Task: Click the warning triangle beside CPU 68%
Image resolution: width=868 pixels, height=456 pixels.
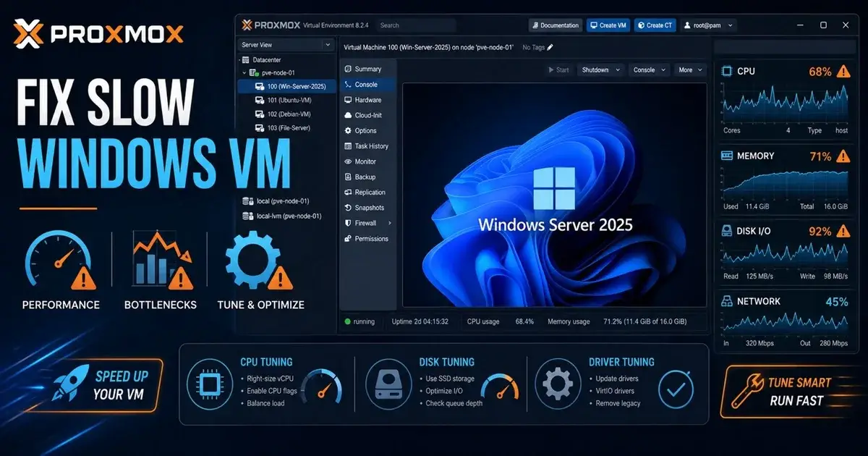Action: (x=843, y=72)
